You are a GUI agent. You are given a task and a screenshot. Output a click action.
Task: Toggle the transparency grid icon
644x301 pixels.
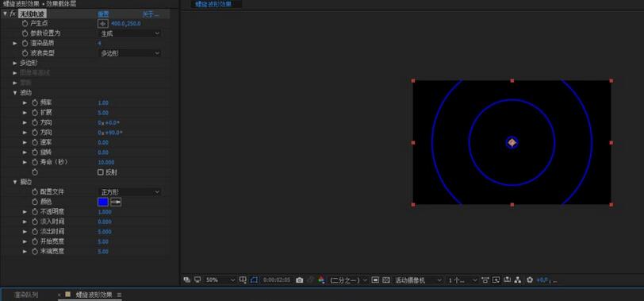(x=386, y=280)
